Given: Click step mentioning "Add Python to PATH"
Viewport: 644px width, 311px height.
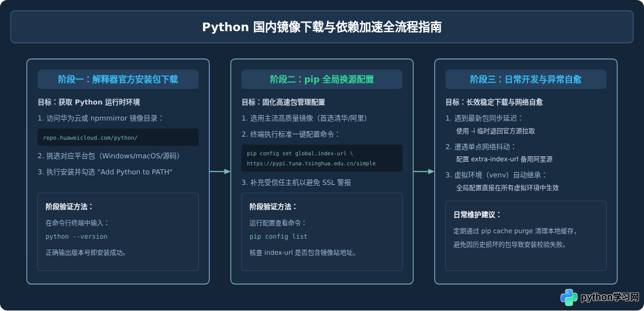Looking at the screenshot, I should pos(105,172).
